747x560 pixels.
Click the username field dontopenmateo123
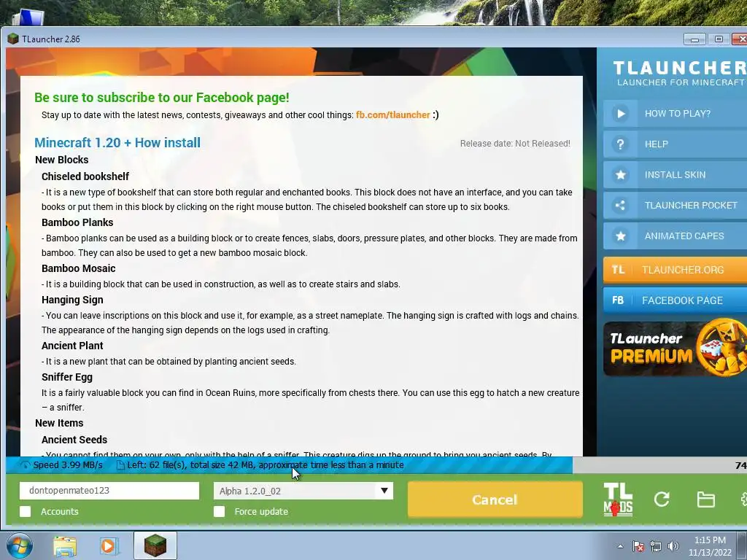point(109,491)
